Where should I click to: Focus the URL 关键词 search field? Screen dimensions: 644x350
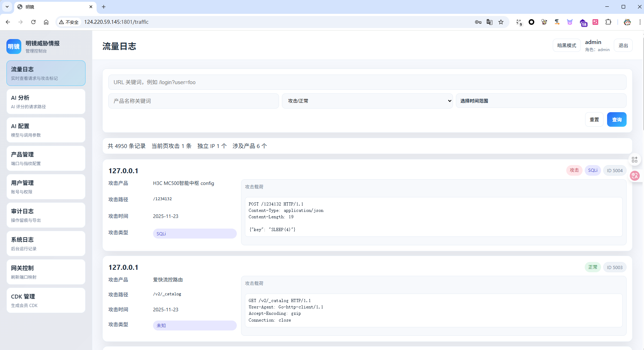point(367,82)
